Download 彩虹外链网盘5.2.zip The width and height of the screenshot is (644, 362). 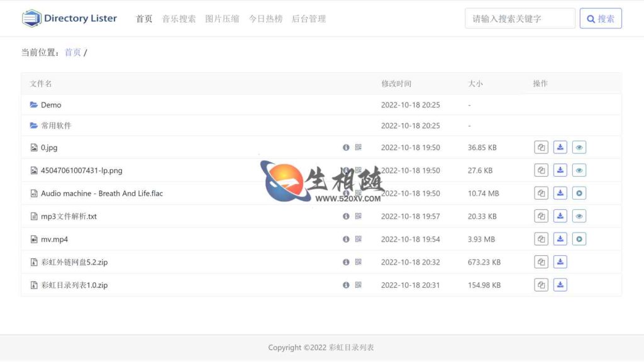point(560,262)
